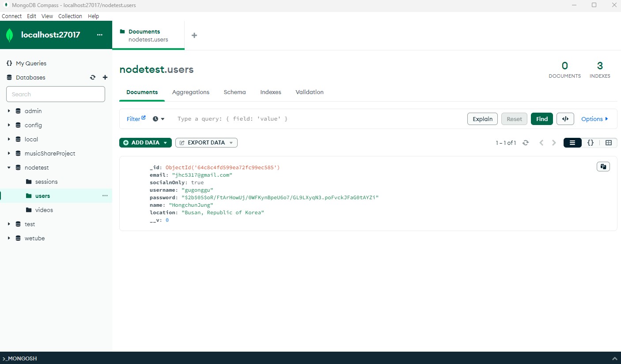Click the plus to create a database
Viewport: 621px width, 364px height.
click(x=105, y=77)
